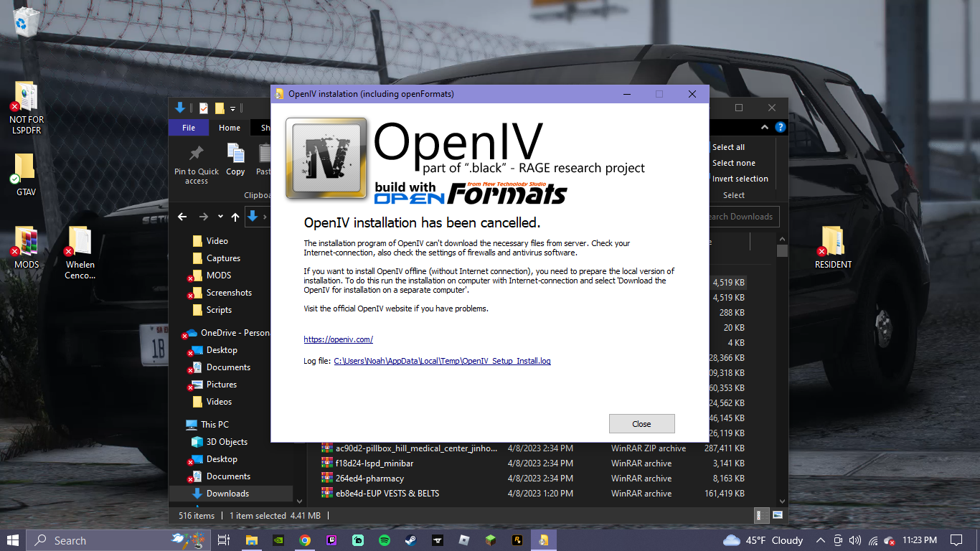Select Downloads in Explorer navigation pane
The image size is (980, 551).
pyautogui.click(x=227, y=494)
